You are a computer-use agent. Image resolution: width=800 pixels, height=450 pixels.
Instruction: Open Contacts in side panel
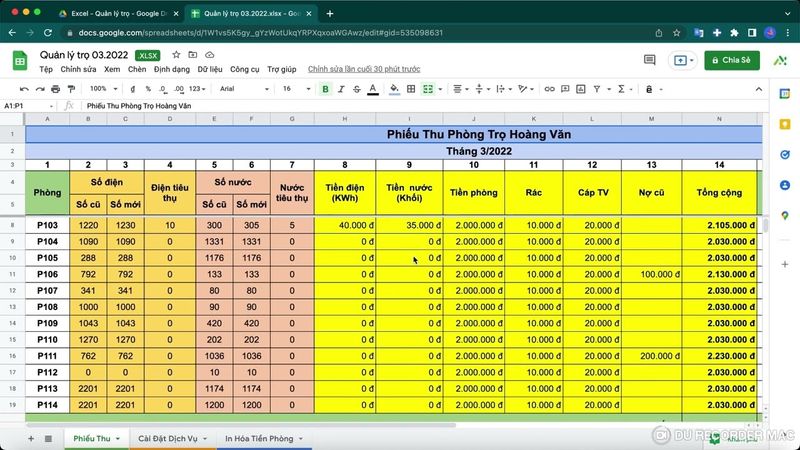pyautogui.click(x=785, y=185)
